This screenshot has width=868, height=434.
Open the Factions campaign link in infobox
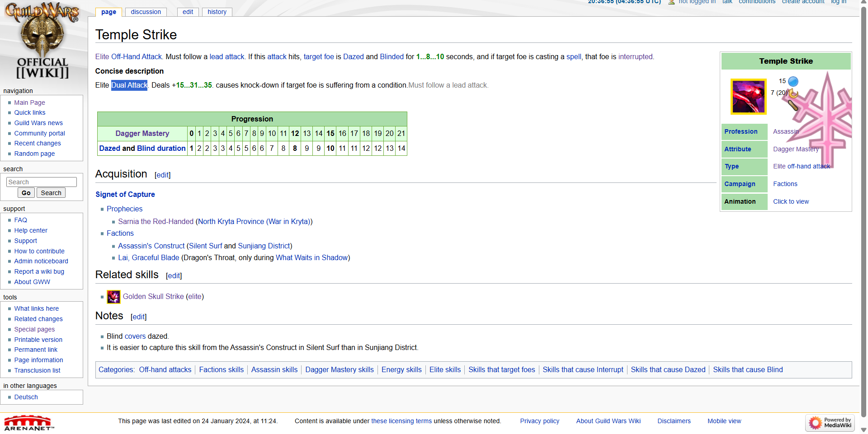tap(785, 184)
